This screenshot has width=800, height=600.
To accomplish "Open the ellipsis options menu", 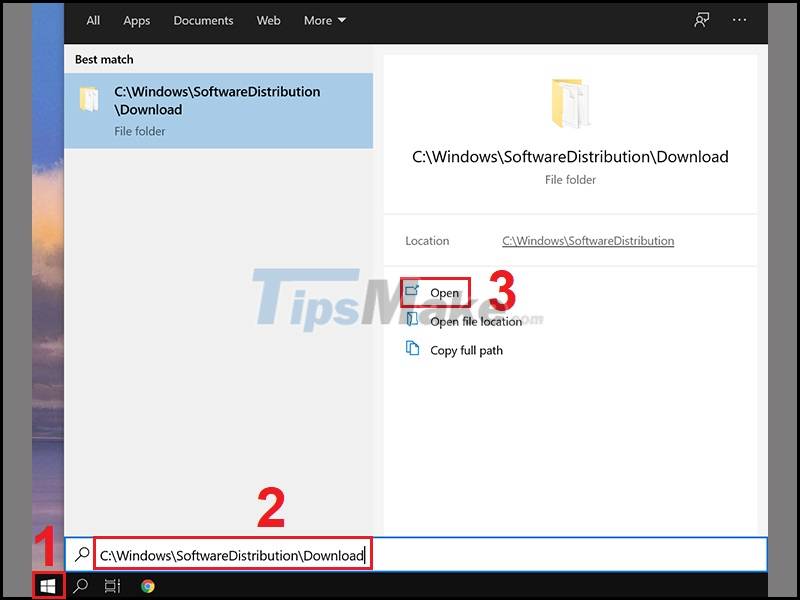I will click(x=738, y=20).
